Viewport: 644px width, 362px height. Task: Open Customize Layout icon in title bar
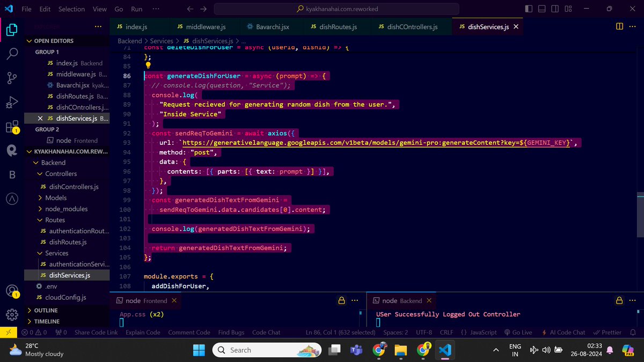(x=569, y=9)
